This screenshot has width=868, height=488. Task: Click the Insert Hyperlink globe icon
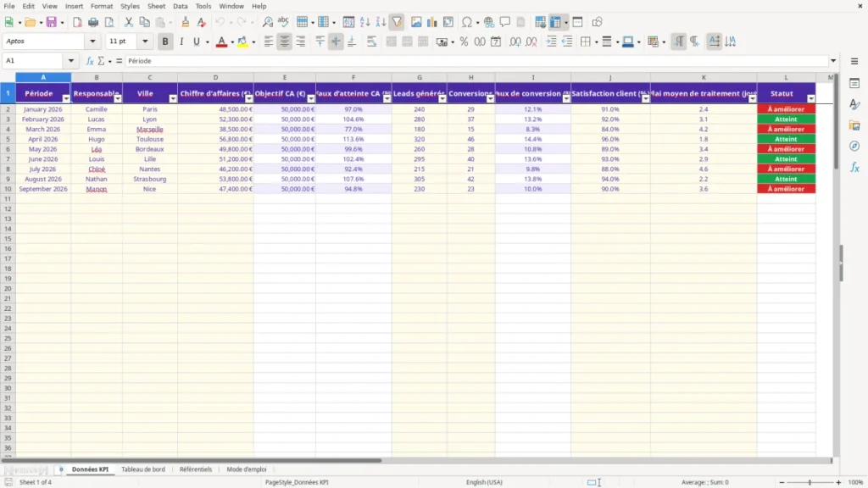click(489, 22)
